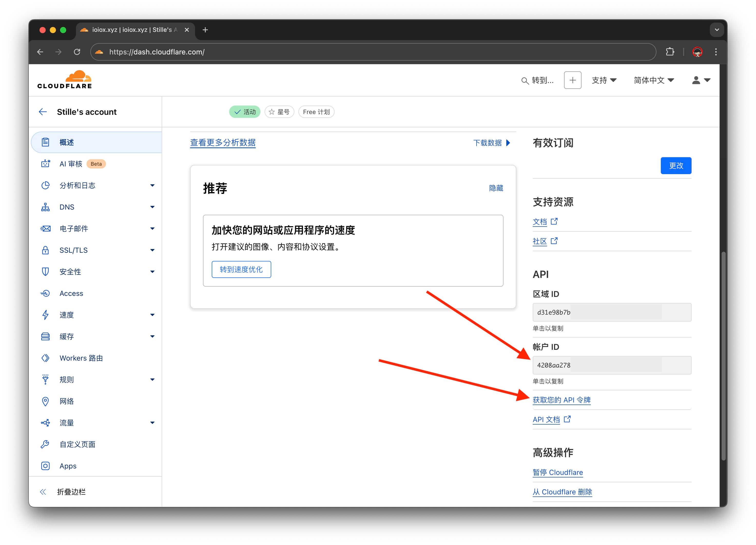Expand the 速度 submenu arrow
This screenshot has height=545, width=756.
coord(152,315)
